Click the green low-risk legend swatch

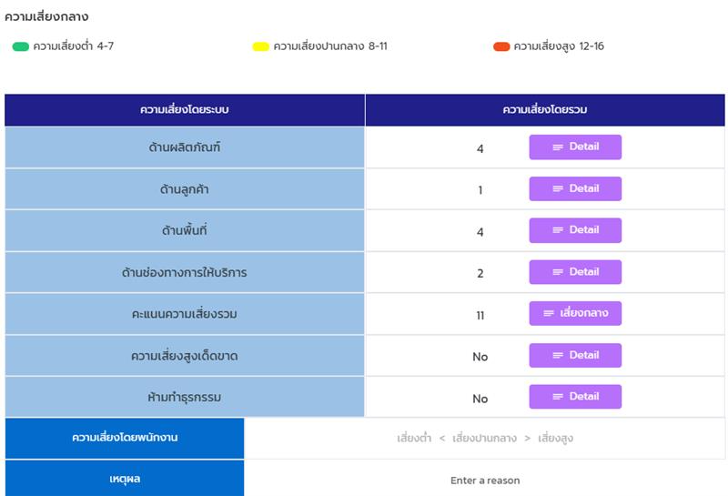pyautogui.click(x=20, y=47)
